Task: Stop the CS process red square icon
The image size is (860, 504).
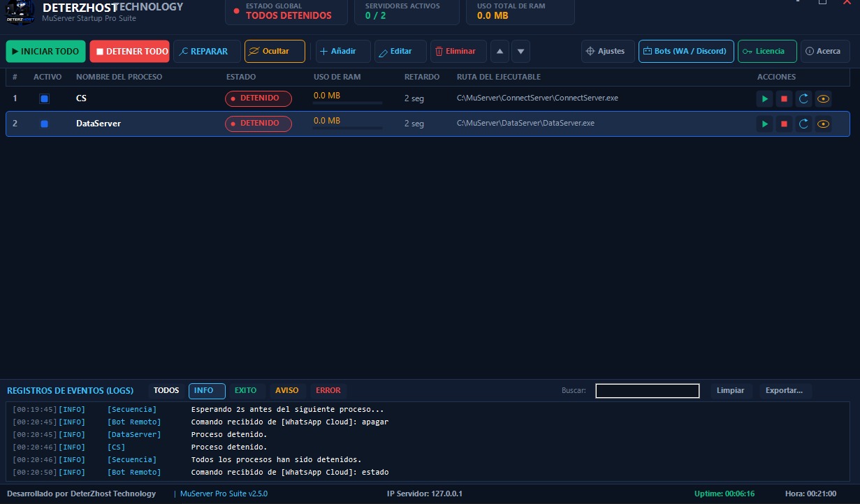Action: coord(785,98)
